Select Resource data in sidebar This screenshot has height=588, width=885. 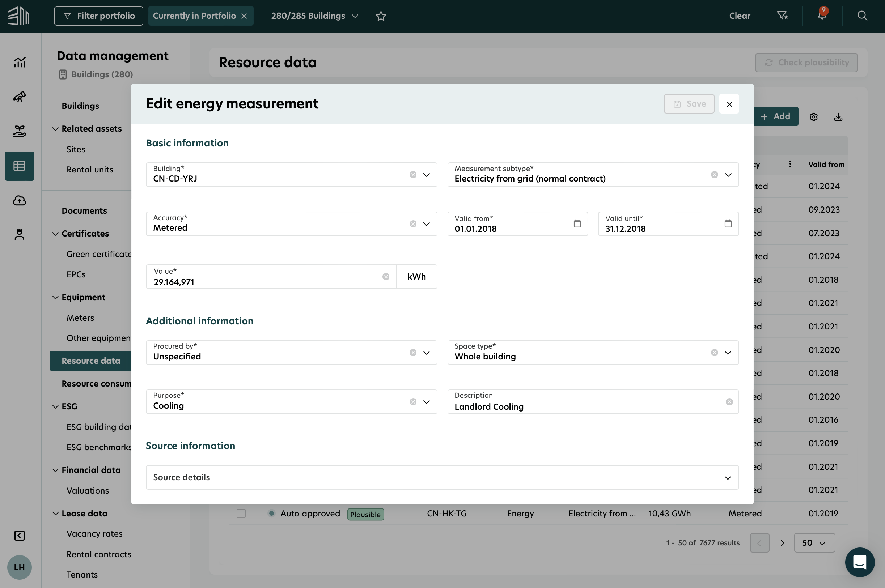click(x=91, y=361)
